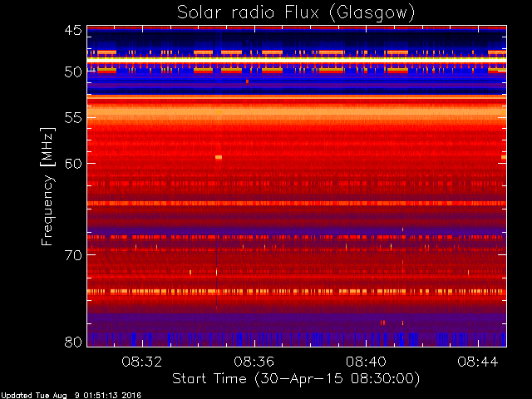532x399 pixels.
Task: Select the 08:32 time axis label
Action: point(142,362)
